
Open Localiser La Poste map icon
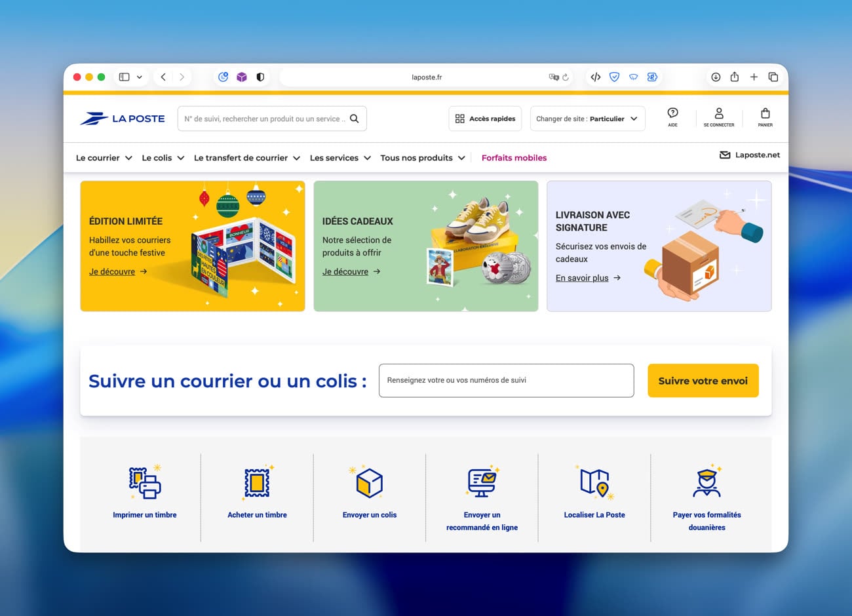coord(594,483)
